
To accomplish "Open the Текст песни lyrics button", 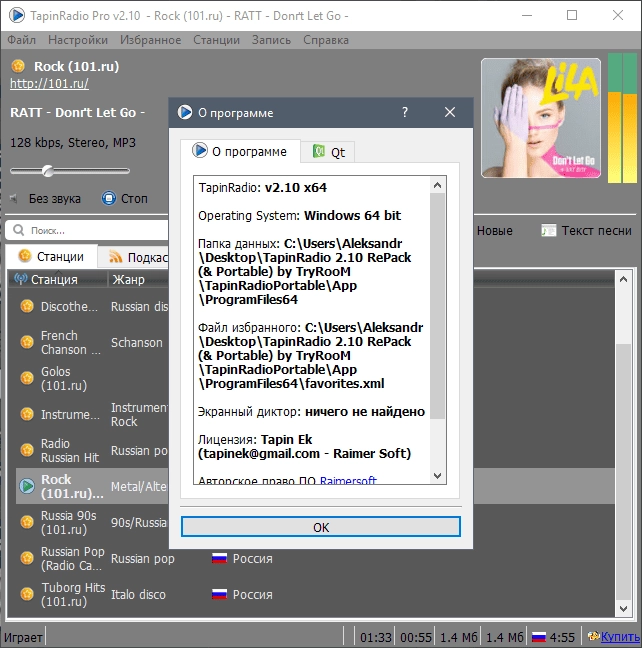I will 587,231.
